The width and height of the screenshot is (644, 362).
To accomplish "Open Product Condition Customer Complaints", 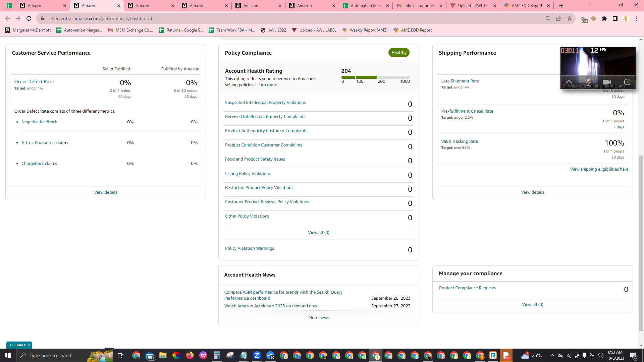I will click(x=264, y=145).
